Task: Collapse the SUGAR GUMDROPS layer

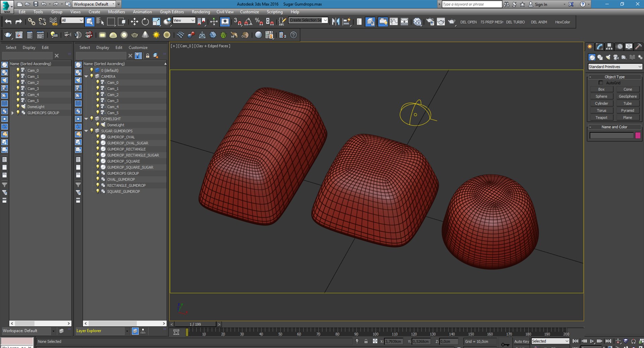Action: [86, 131]
